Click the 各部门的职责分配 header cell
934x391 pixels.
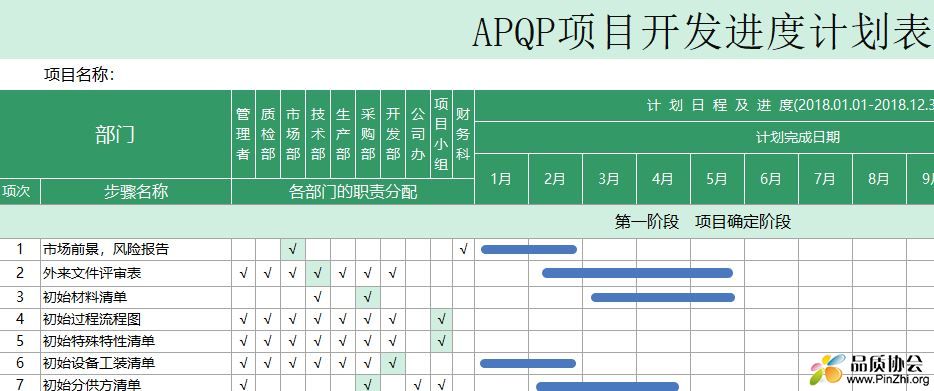coord(353,192)
